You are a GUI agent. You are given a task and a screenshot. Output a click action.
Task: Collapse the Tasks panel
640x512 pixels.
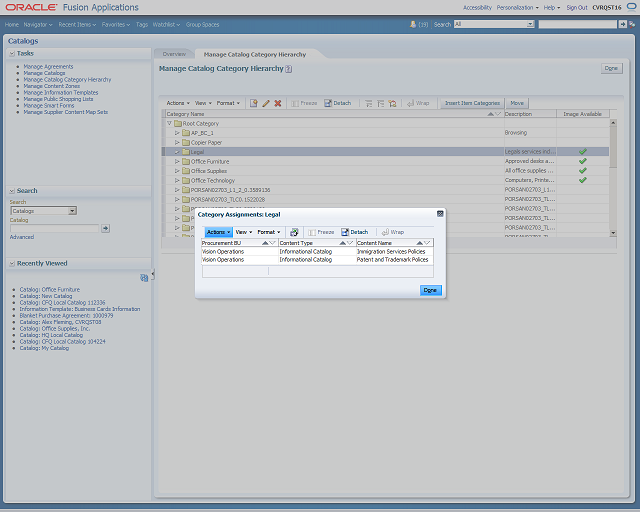point(12,53)
